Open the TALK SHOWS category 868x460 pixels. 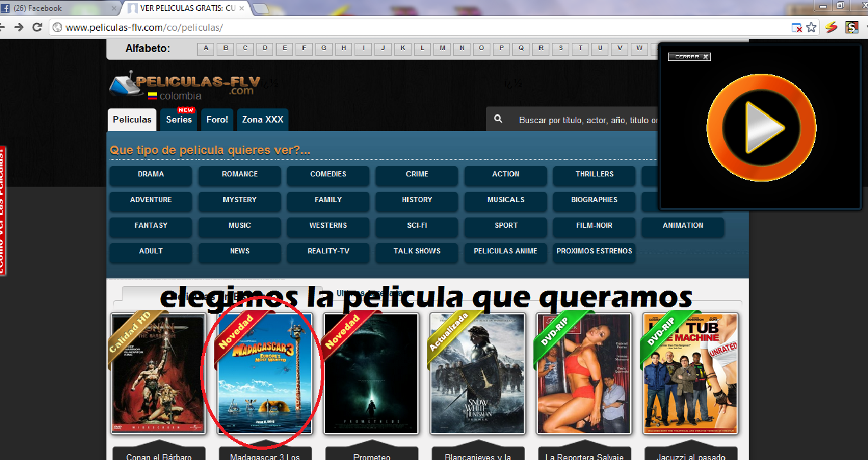(417, 252)
